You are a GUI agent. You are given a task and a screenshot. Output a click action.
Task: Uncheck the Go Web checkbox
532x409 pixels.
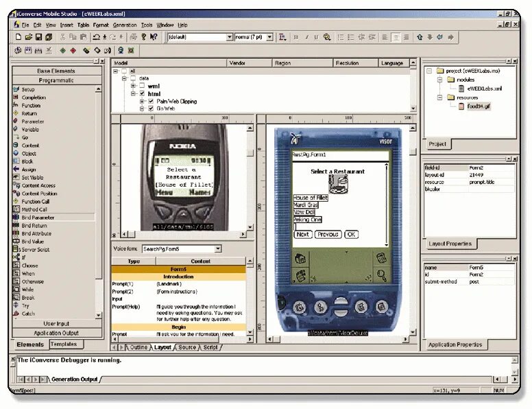(151, 108)
